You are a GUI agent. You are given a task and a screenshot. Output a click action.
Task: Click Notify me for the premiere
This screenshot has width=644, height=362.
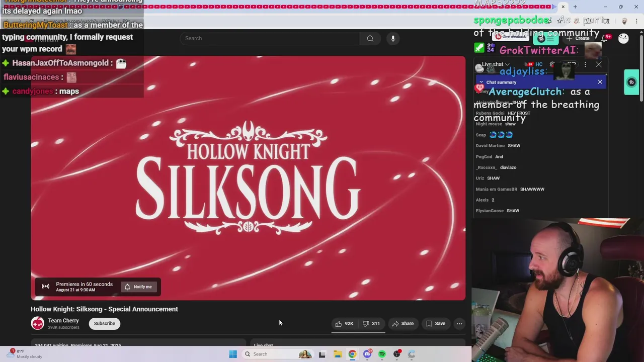138,287
